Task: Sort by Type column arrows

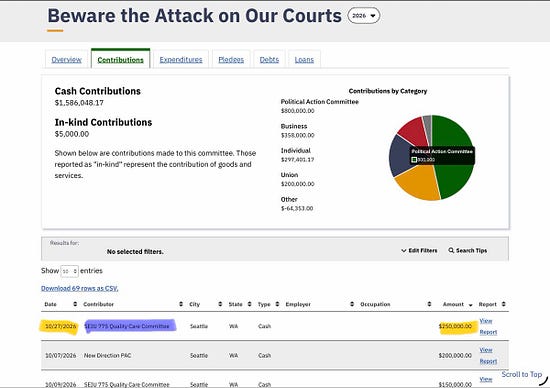Action: pos(277,304)
